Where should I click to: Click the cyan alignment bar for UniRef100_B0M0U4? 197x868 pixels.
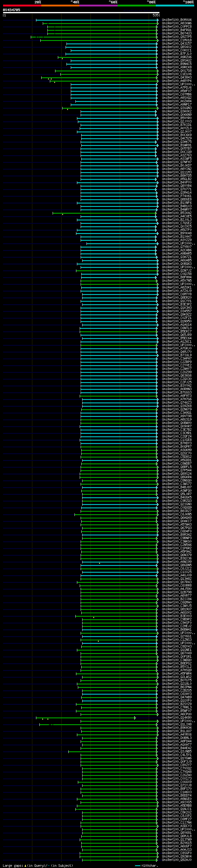(x=97, y=20)
